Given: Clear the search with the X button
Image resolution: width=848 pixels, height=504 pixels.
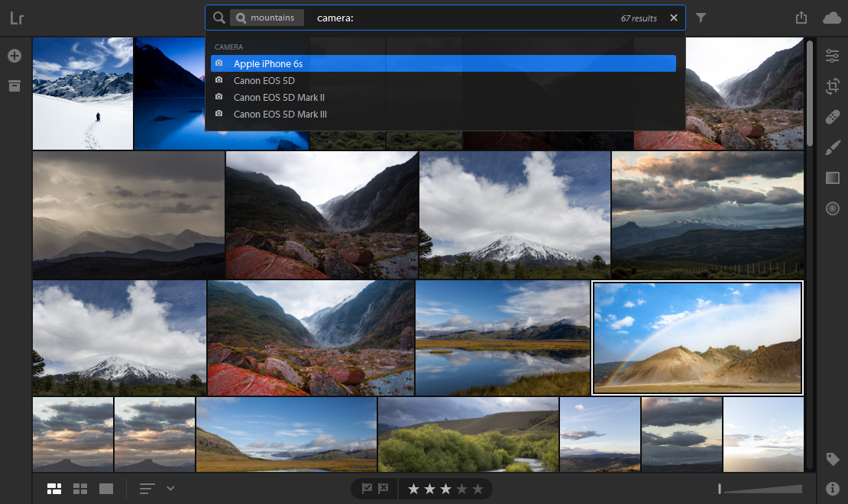Looking at the screenshot, I should (674, 17).
